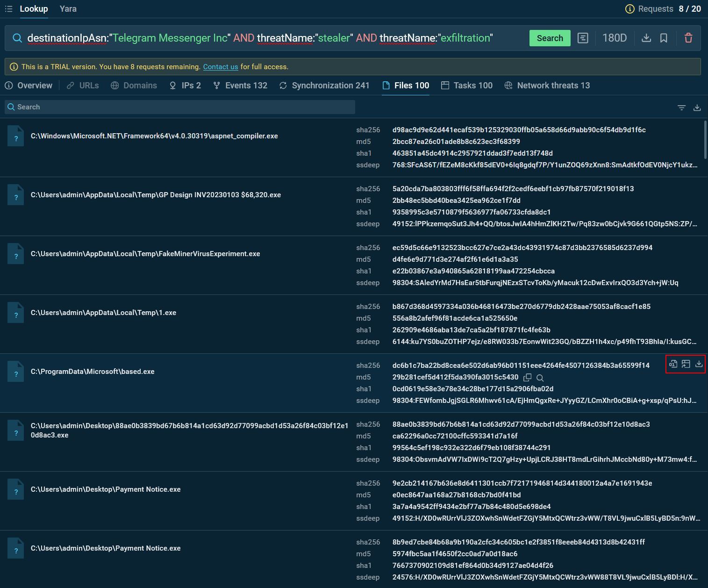Image resolution: width=708 pixels, height=588 pixels.
Task: Bookmark the current lookup query
Action: coord(664,38)
